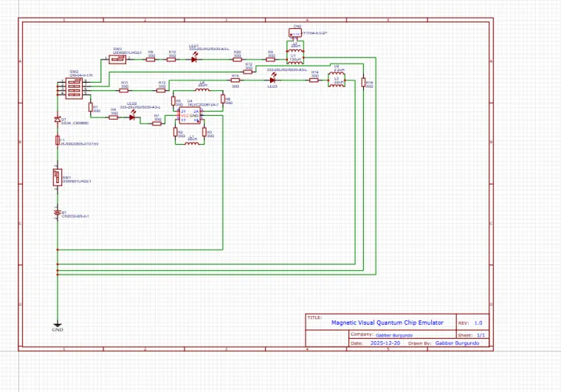The width and height of the screenshot is (561, 392).
Task: Select the U1 Schottky diode symbol
Action: (x=58, y=119)
